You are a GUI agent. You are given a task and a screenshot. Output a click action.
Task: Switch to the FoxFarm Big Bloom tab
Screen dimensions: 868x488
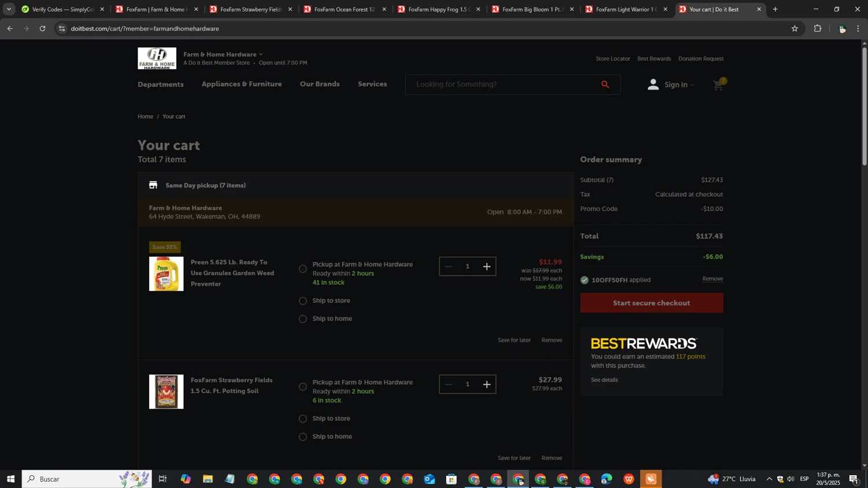(532, 9)
